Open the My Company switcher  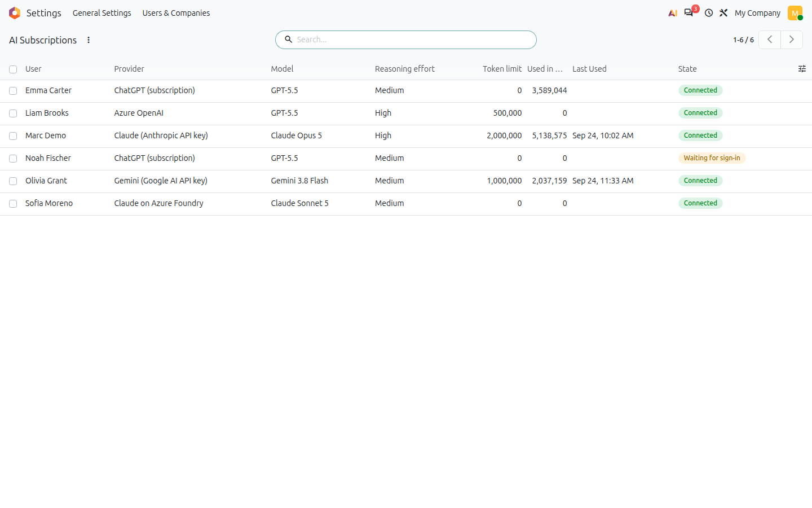pyautogui.click(x=757, y=13)
